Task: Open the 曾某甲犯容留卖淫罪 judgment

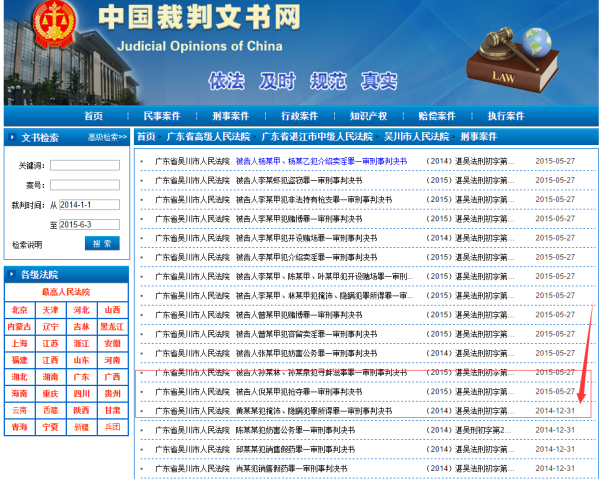Action: tap(306, 334)
